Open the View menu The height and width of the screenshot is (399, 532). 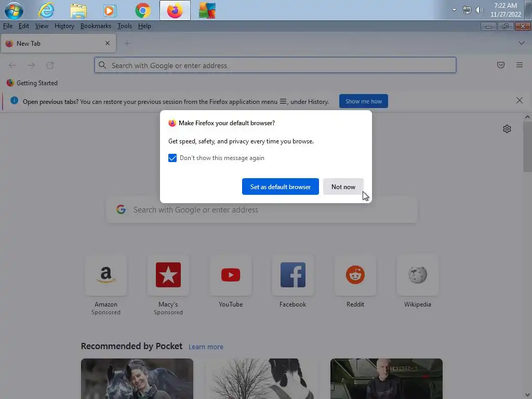pyautogui.click(x=42, y=26)
